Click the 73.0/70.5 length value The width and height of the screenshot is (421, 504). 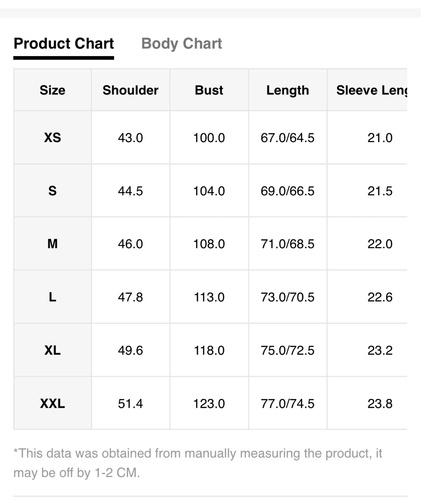pos(288,297)
